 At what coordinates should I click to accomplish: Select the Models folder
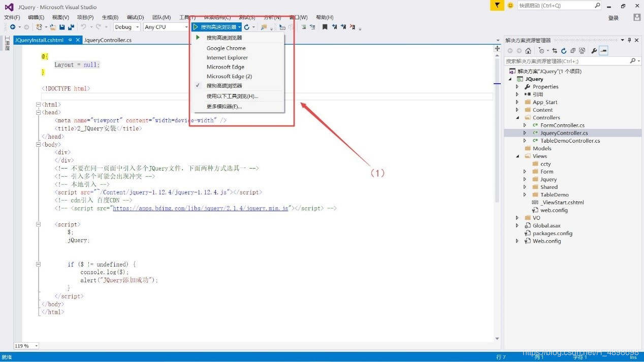click(542, 148)
